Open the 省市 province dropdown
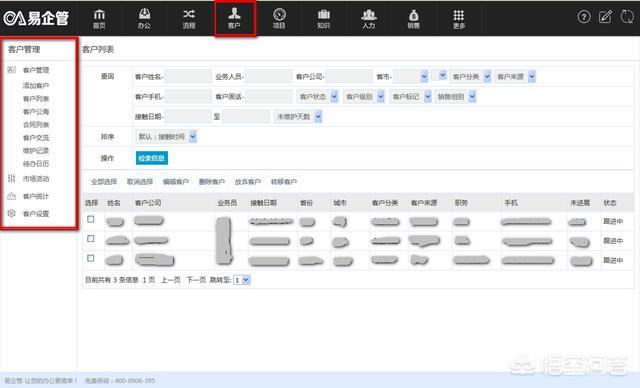Screen dimensions: 640x388 click(x=411, y=76)
